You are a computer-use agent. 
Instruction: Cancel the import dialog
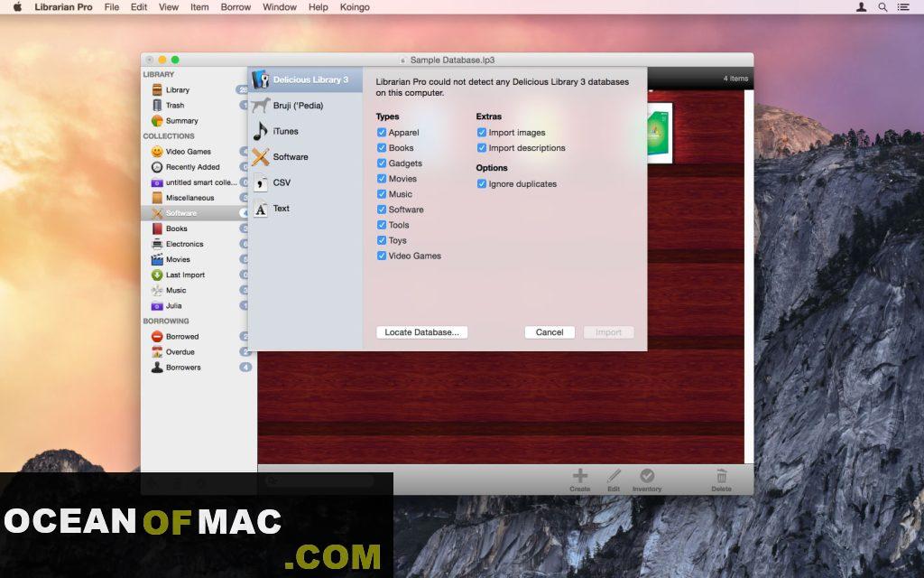tap(550, 332)
